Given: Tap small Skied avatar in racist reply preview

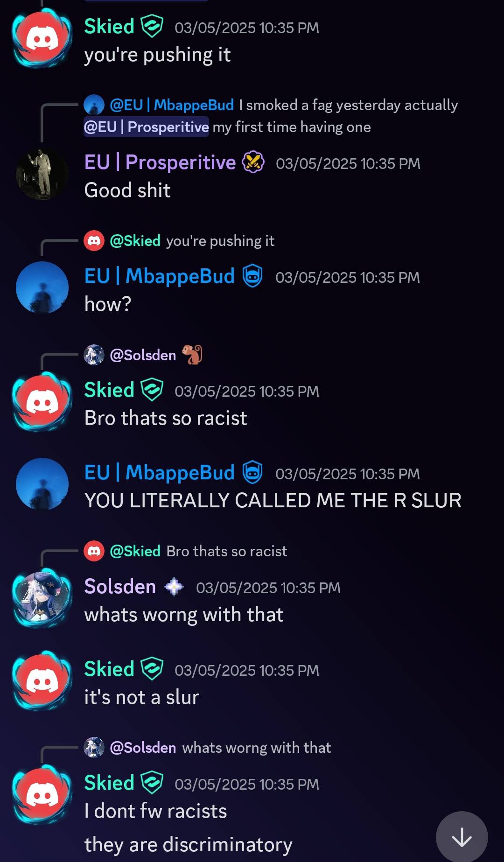Looking at the screenshot, I should 94,551.
